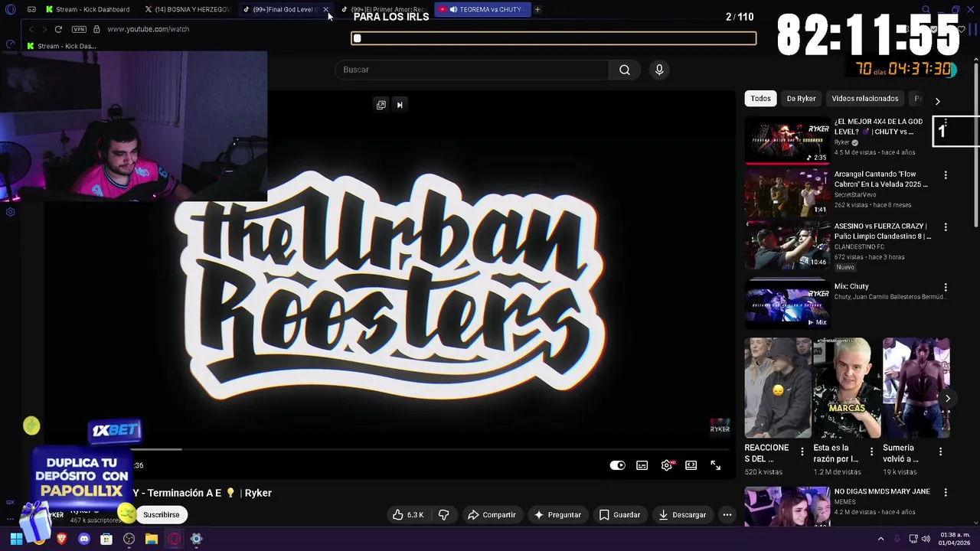This screenshot has height=551, width=980.
Task: Reload the YouTube page
Action: (58, 29)
